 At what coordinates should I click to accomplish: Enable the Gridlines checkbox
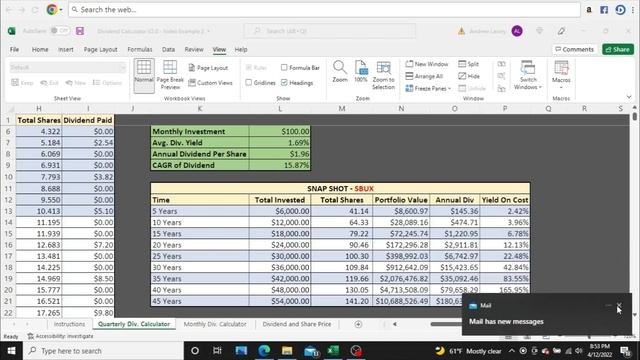(x=249, y=82)
